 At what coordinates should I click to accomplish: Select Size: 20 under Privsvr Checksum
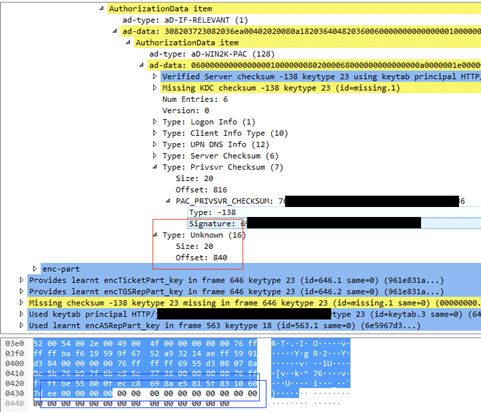click(194, 178)
